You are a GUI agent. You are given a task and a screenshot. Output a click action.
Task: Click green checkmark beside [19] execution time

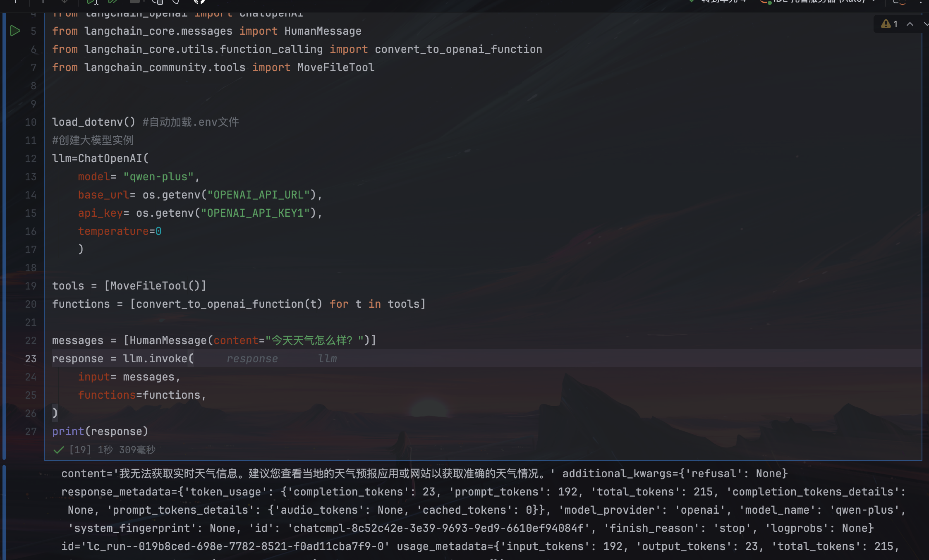point(59,450)
